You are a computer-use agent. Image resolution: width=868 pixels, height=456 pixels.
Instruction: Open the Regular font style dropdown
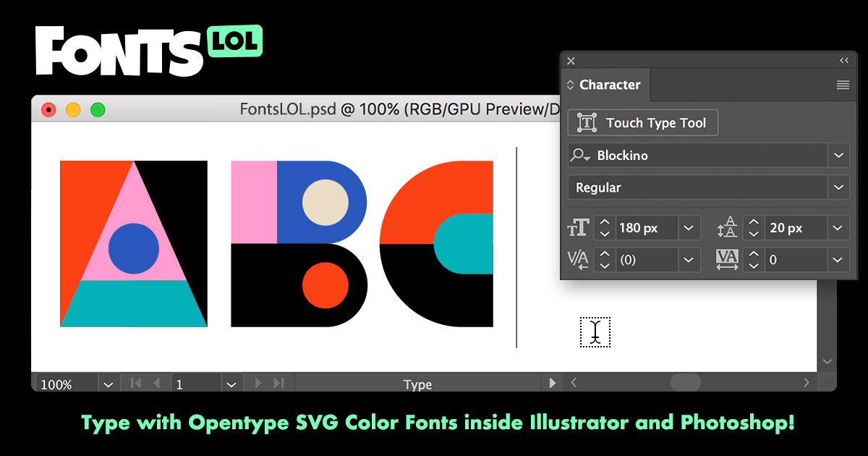click(838, 187)
